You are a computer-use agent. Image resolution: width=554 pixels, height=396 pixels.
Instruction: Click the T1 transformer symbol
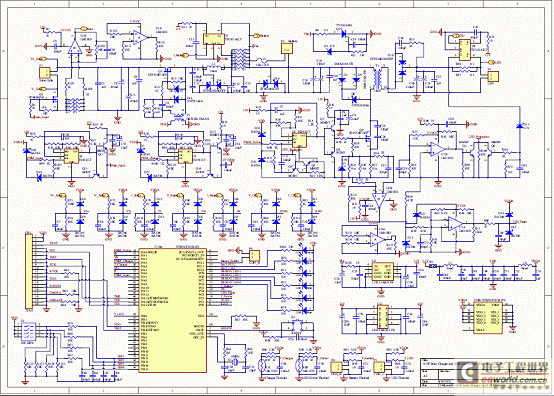click(x=380, y=78)
